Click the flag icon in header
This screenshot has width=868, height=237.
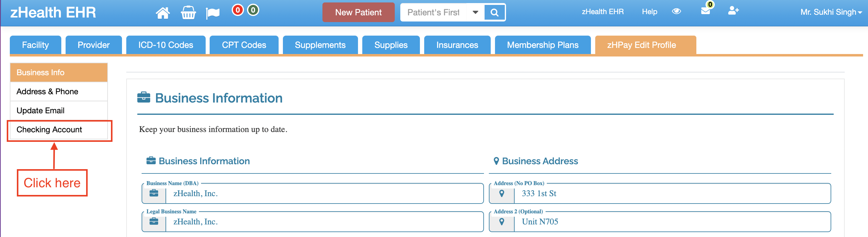(x=213, y=13)
